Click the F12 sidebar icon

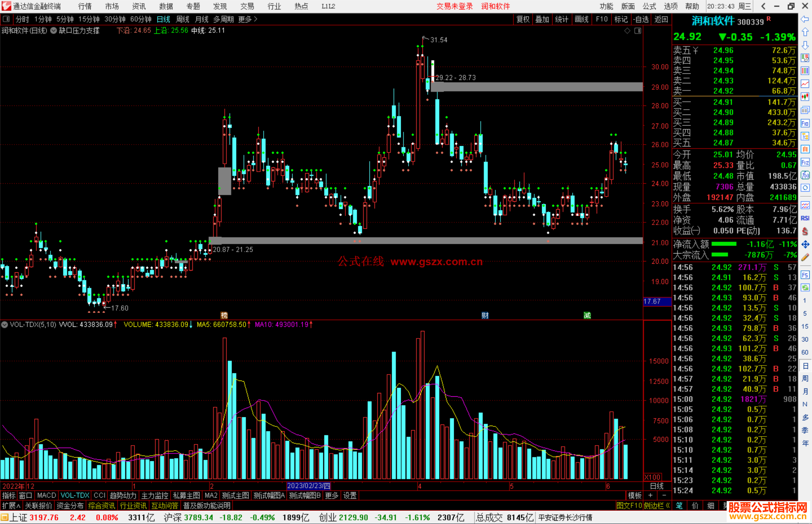pos(805,162)
